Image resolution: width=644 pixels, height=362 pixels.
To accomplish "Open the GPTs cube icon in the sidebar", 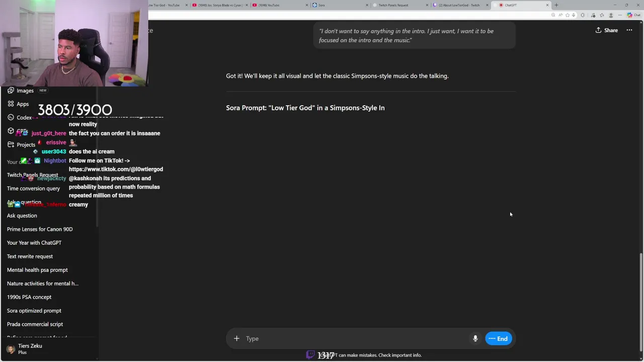I will (11, 131).
